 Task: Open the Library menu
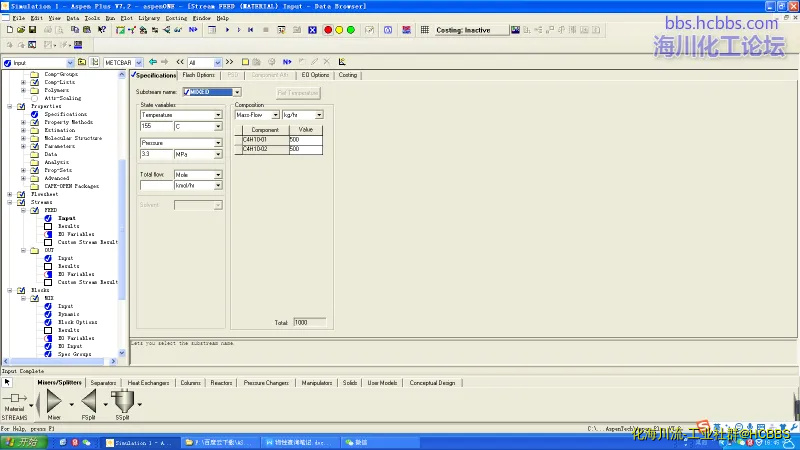point(149,18)
